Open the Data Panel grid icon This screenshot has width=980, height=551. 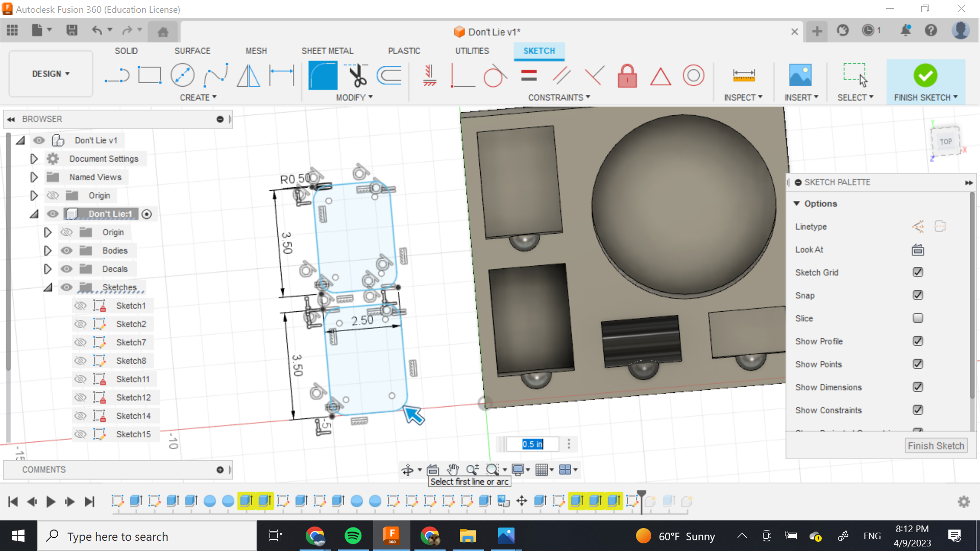click(12, 31)
